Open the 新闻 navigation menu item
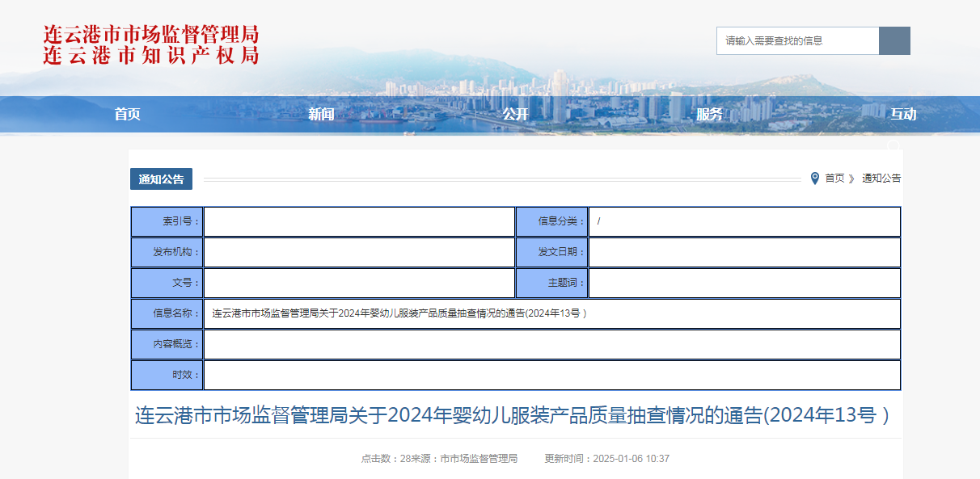This screenshot has height=479, width=980. point(321,115)
